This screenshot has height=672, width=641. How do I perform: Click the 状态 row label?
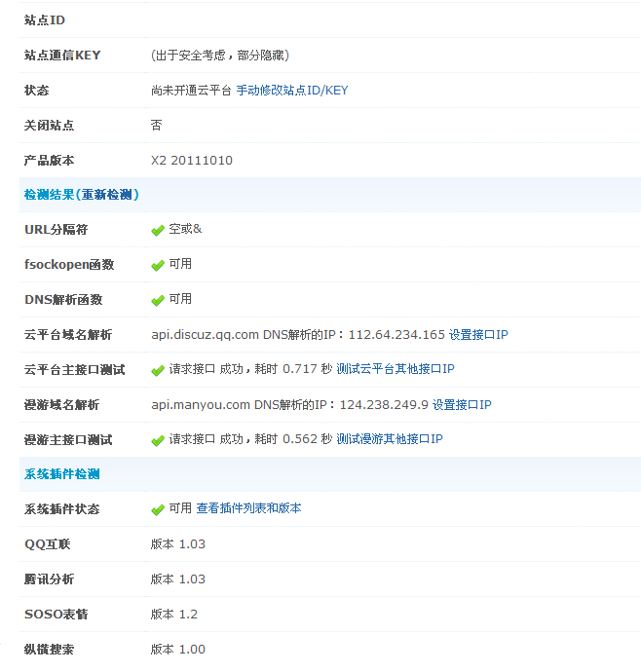click(36, 91)
